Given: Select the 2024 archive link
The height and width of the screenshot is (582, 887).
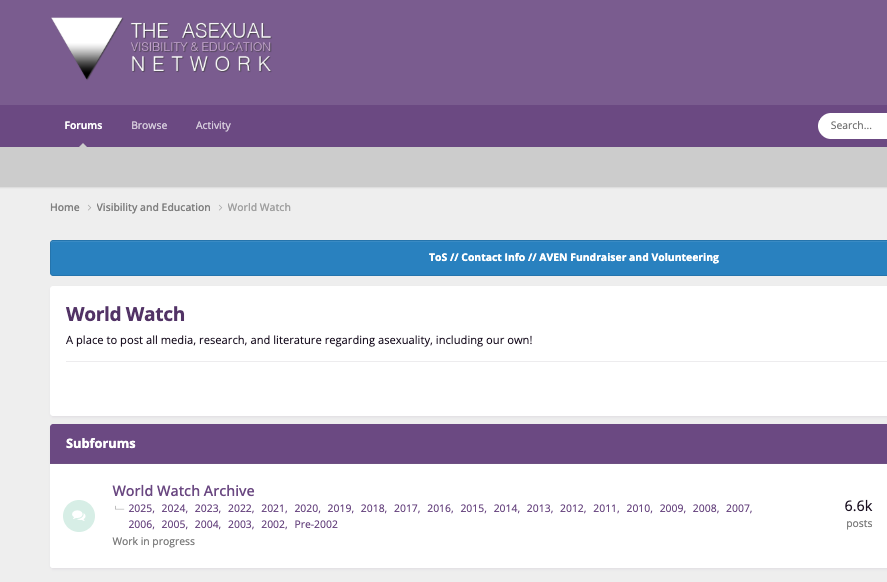Looking at the screenshot, I should (173, 508).
